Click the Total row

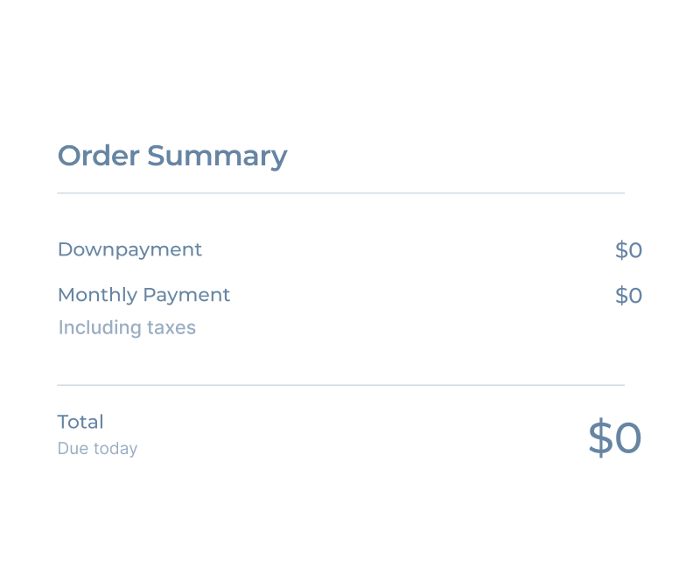coord(350,433)
